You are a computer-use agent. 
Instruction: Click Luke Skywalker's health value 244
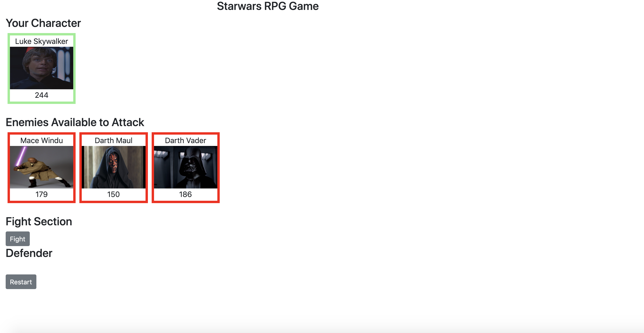pos(42,95)
